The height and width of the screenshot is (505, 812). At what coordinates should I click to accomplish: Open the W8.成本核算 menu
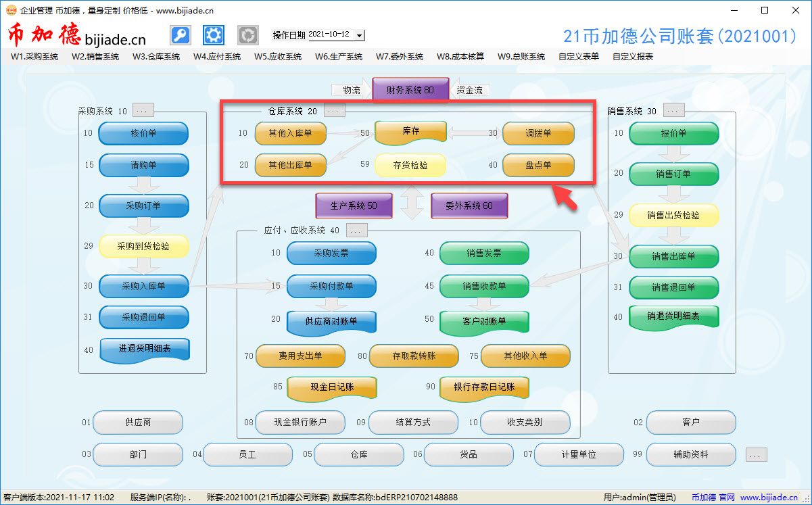tap(460, 57)
